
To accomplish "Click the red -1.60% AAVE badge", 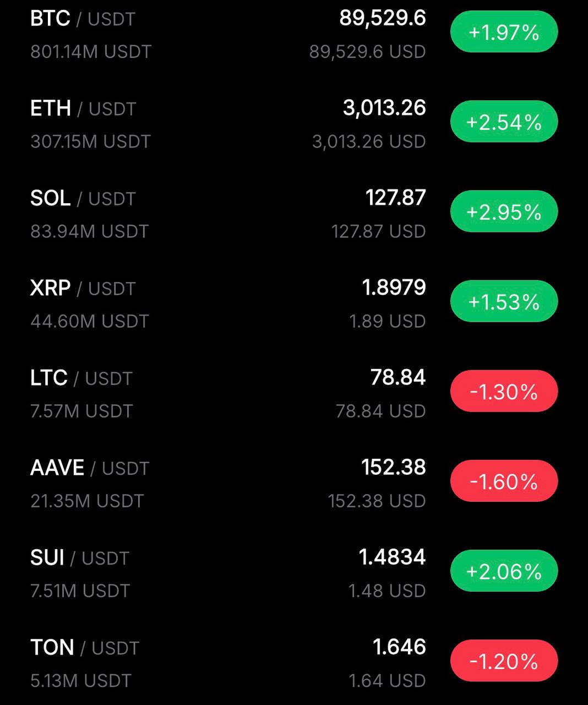I will point(504,481).
